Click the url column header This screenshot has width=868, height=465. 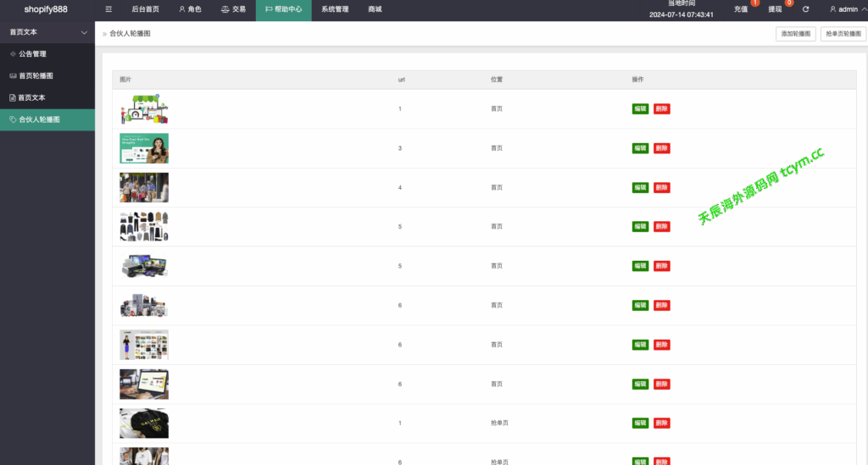tap(401, 80)
